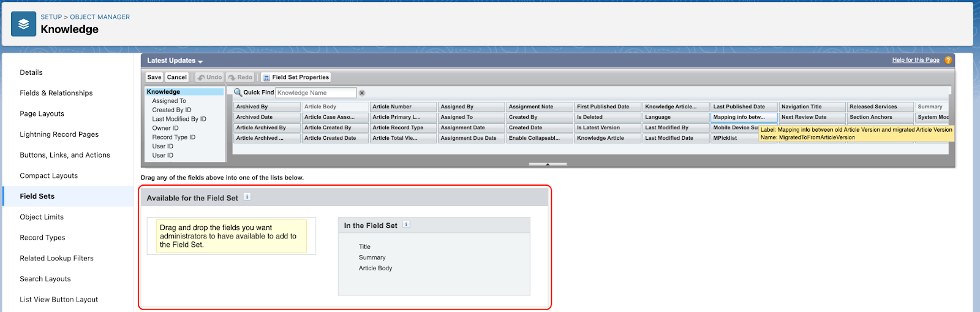
Task: Click the Knowledge object layers icon
Action: tap(23, 24)
